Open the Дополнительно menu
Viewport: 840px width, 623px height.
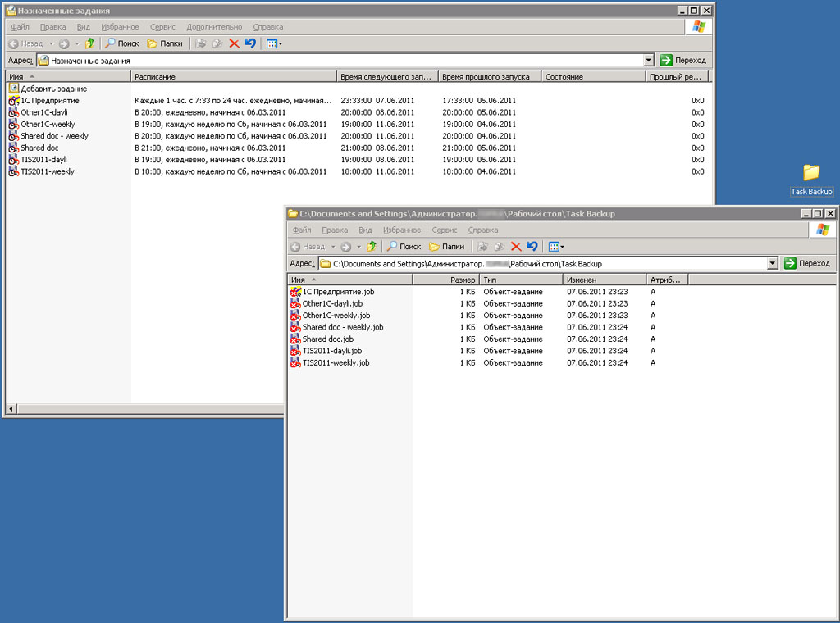[213, 27]
